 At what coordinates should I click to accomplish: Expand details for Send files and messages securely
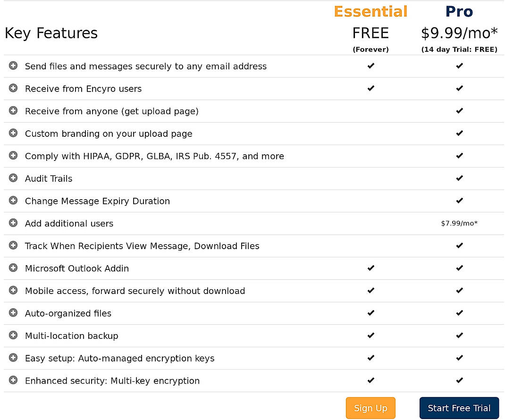13,66
